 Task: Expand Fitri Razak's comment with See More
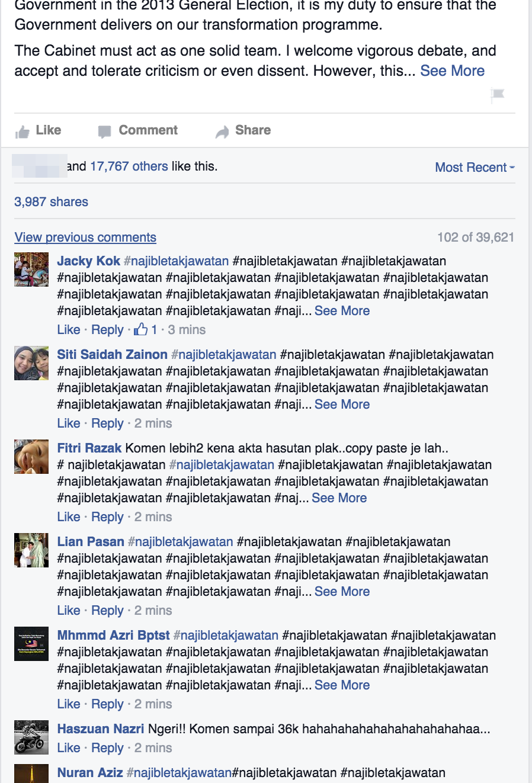coord(339,498)
